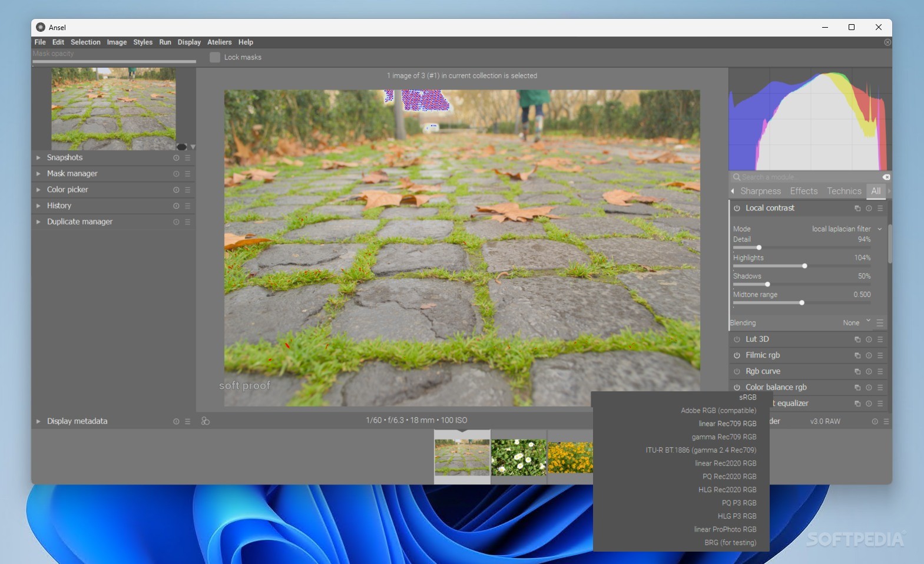
Task: Open presets menu of Local contrast module
Action: [x=880, y=208]
